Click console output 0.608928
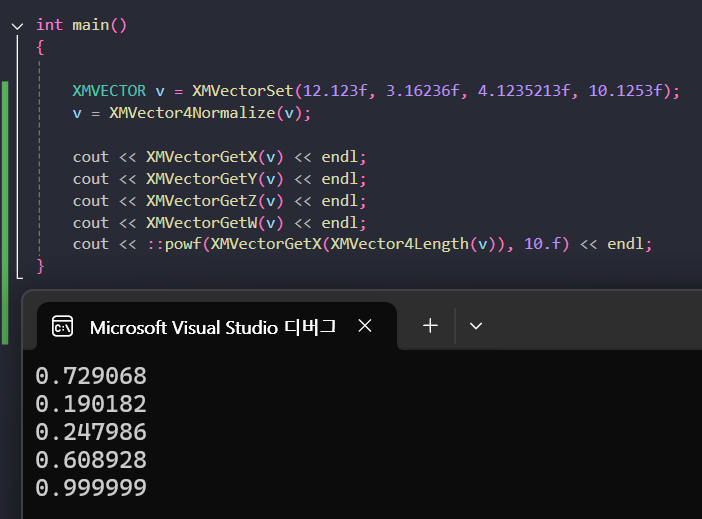The height and width of the screenshot is (519, 702). pyautogui.click(x=91, y=460)
